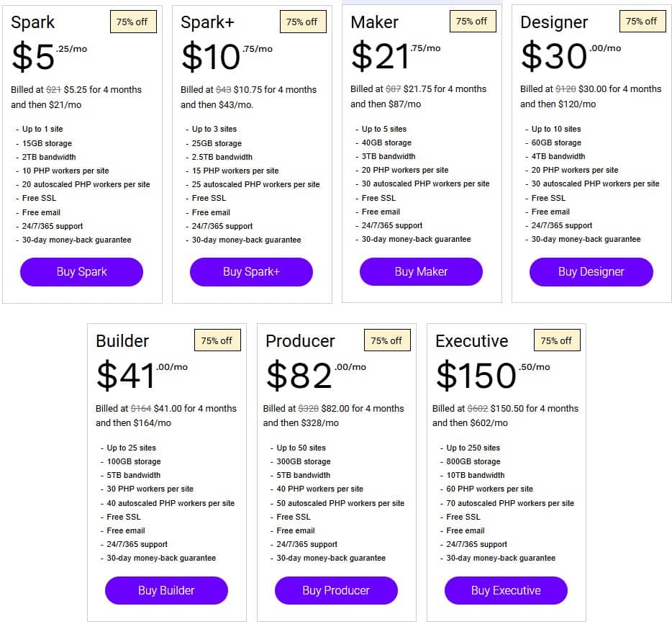
Task: Click the Designer plan heading
Action: click(x=554, y=22)
